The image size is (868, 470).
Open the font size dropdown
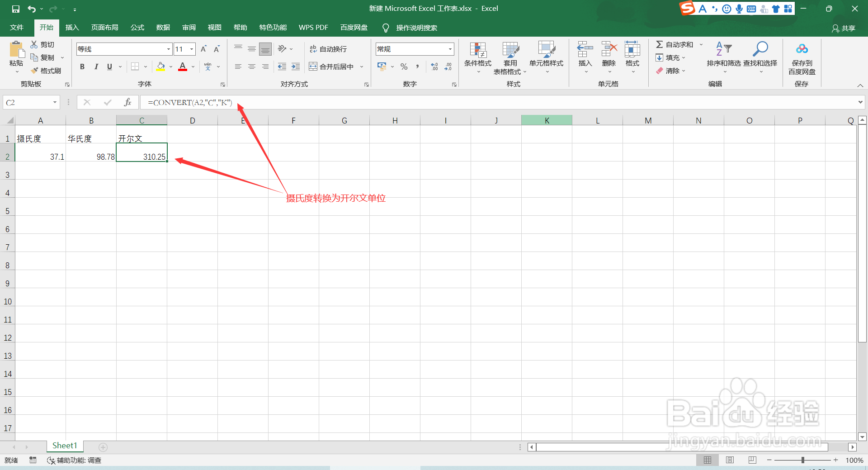pos(192,49)
